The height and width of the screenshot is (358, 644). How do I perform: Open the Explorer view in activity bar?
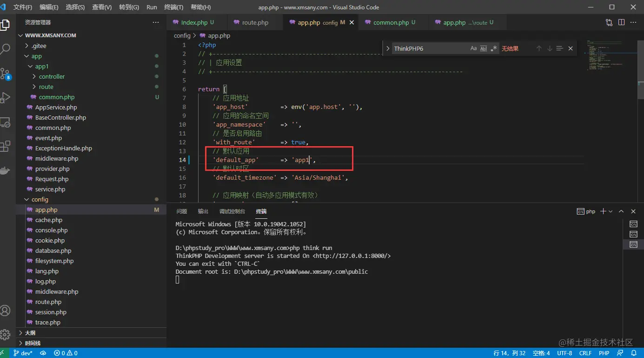click(x=5, y=25)
